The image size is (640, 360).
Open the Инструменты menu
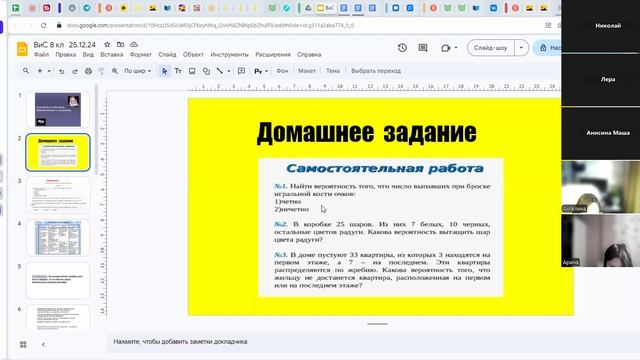coord(229,55)
